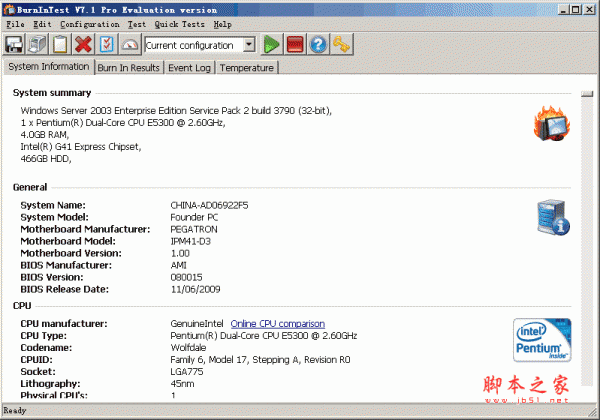Click the gold key license icon
The width and height of the screenshot is (600, 420).
[x=341, y=44]
